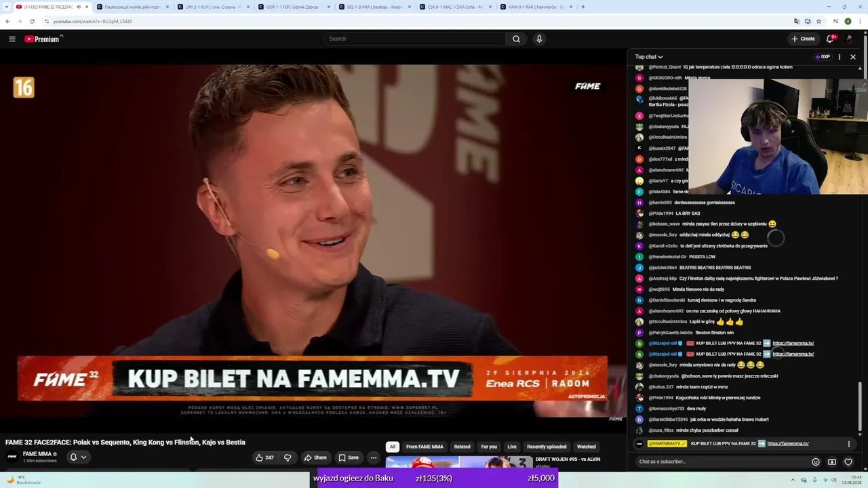Open live chat options menu
This screenshot has width=868, height=488.
pos(840,57)
